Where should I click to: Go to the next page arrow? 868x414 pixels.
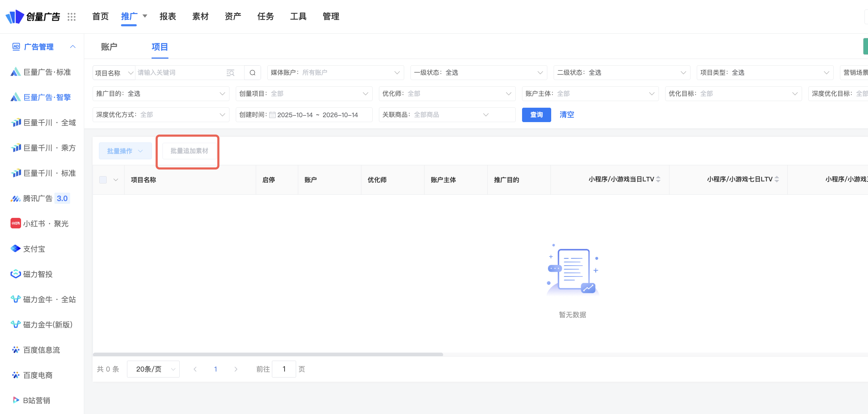coord(236,369)
